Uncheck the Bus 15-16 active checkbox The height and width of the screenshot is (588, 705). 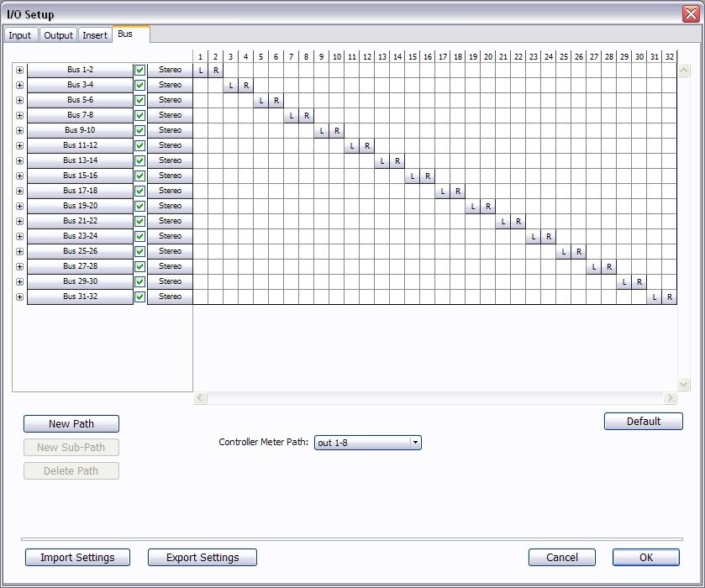point(139,176)
